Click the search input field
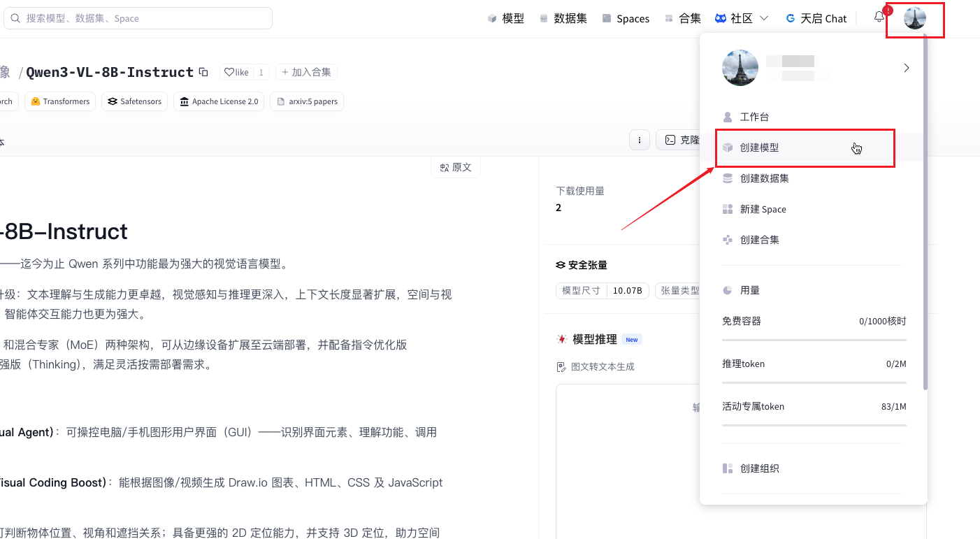 click(x=138, y=17)
